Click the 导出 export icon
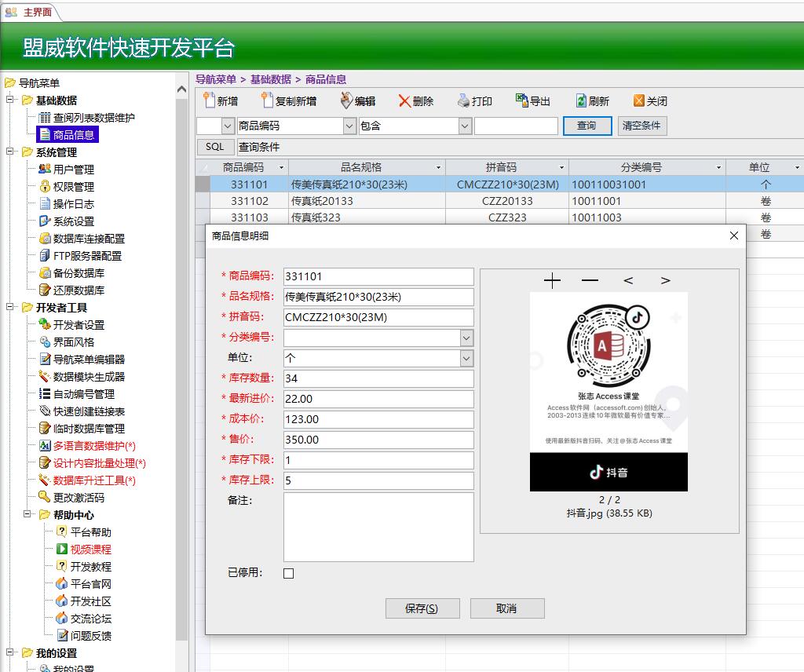Image resolution: width=804 pixels, height=672 pixels. pos(522,100)
